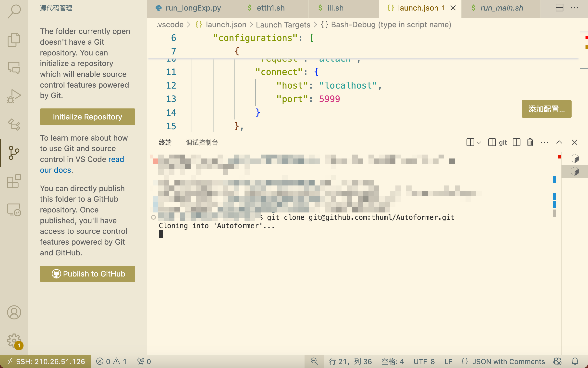Click the Initialize Repository button
Viewport: 588px width, 368px height.
point(87,117)
